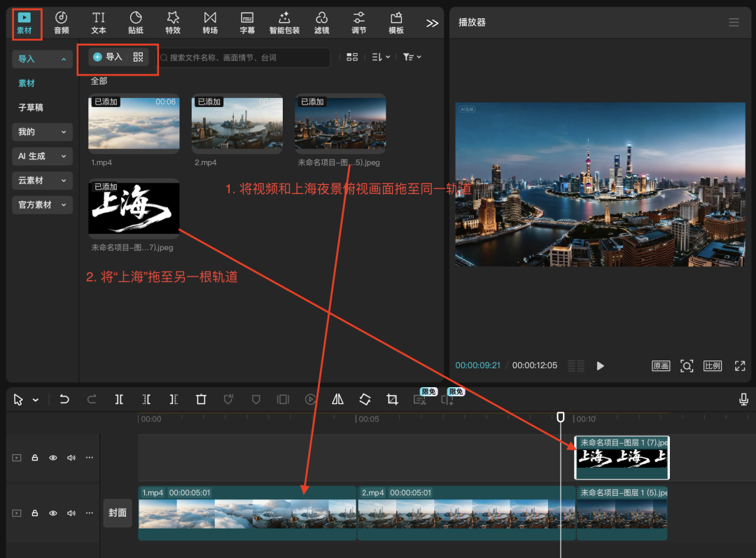Click the split clip tool in timeline toolbar
Viewport: 756px width, 558px height.
[120, 399]
